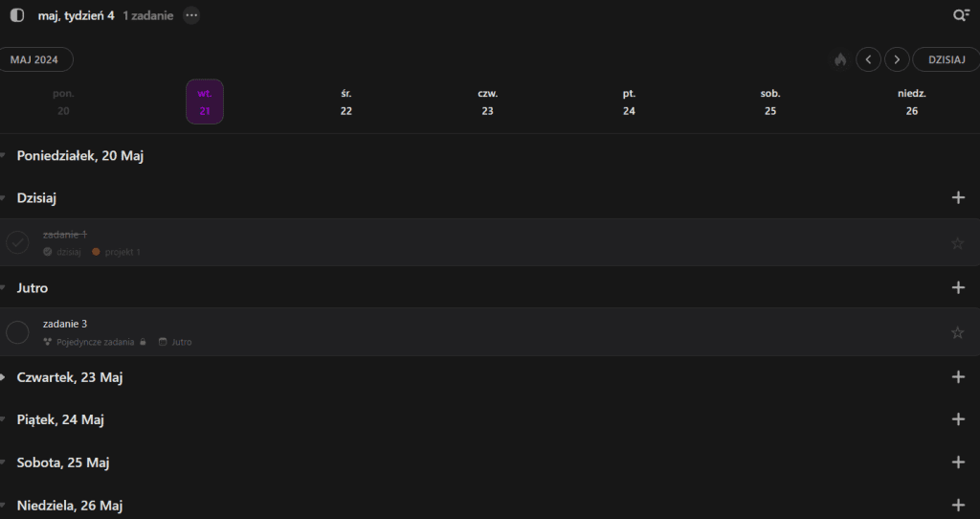
Task: Open the three-dots more options menu
Action: (x=191, y=15)
